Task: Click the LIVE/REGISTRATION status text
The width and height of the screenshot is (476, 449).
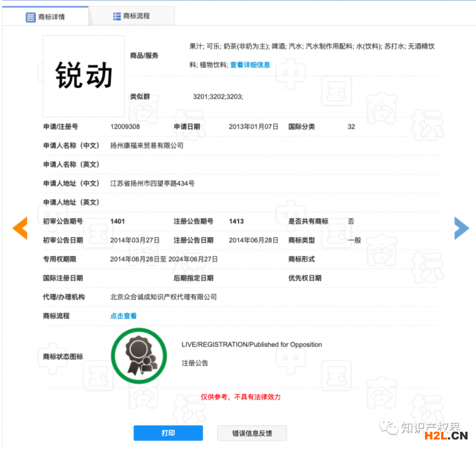Action: click(x=251, y=345)
